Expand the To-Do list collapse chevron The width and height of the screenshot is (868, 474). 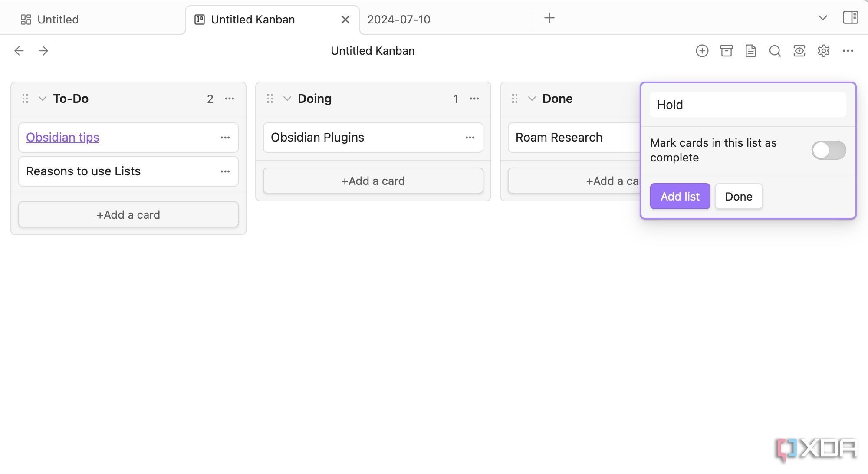coord(41,98)
